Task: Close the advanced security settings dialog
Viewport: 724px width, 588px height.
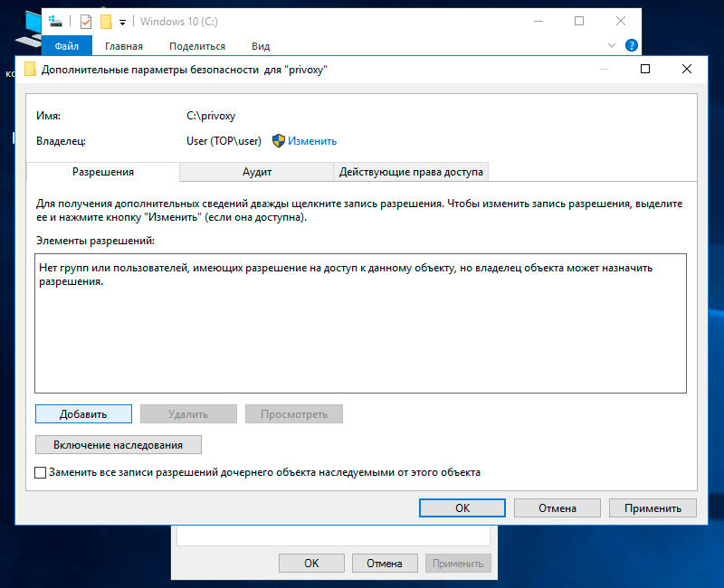Action: [x=687, y=69]
